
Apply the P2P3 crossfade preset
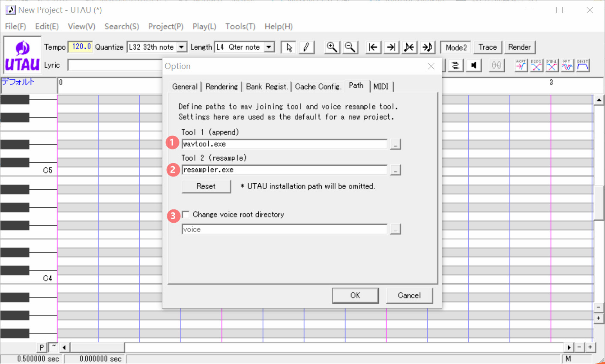pos(536,65)
